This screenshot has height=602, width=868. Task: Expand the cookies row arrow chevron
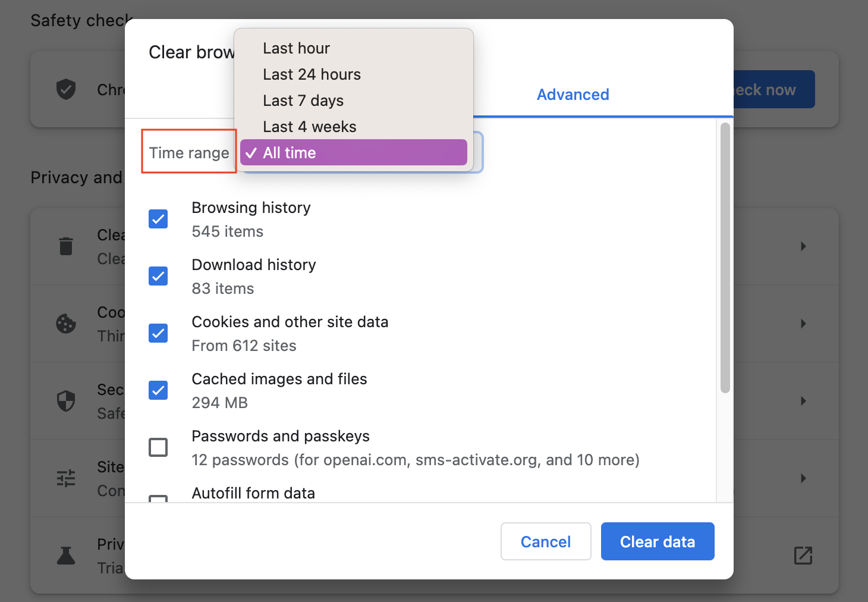[x=803, y=324]
